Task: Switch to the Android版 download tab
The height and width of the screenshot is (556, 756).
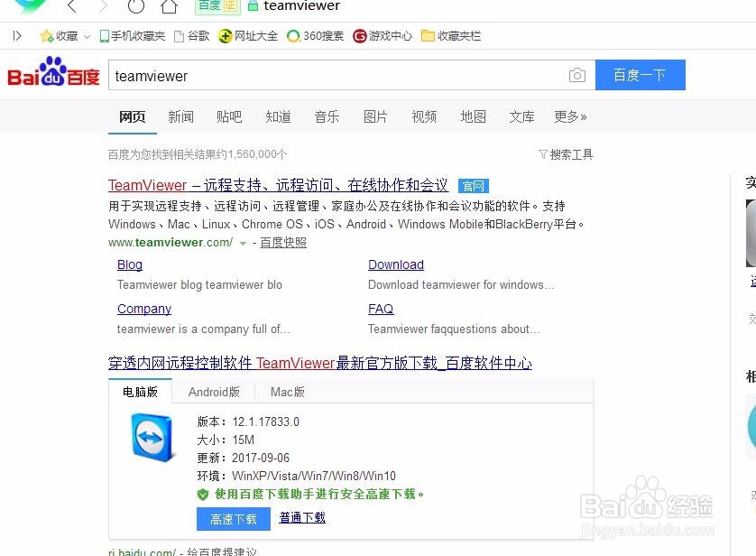Action: pyautogui.click(x=214, y=392)
